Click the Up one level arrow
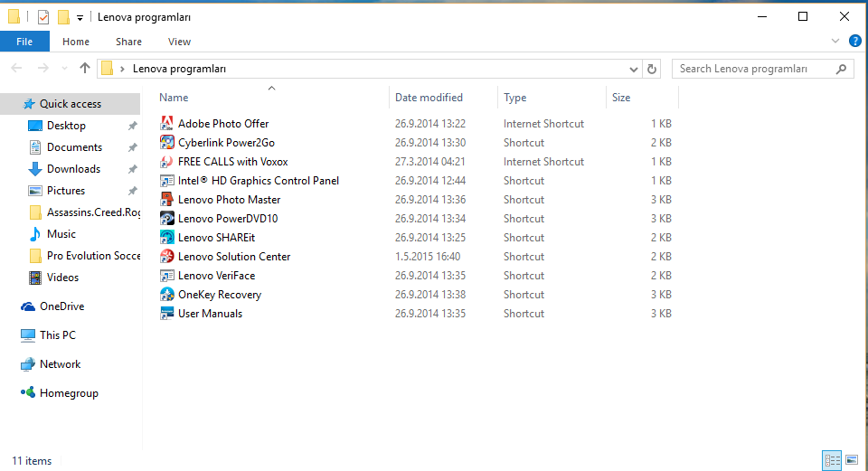This screenshot has width=868, height=471. [x=85, y=69]
